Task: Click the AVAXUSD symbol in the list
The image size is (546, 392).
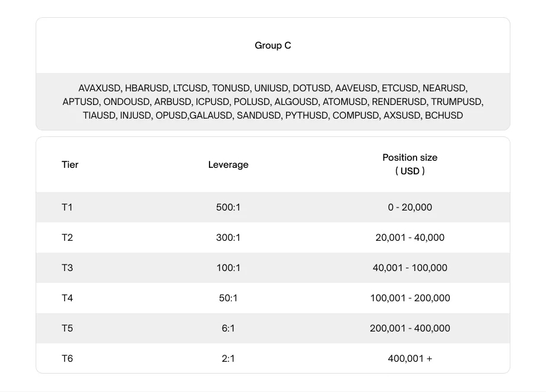Action: 99,88
